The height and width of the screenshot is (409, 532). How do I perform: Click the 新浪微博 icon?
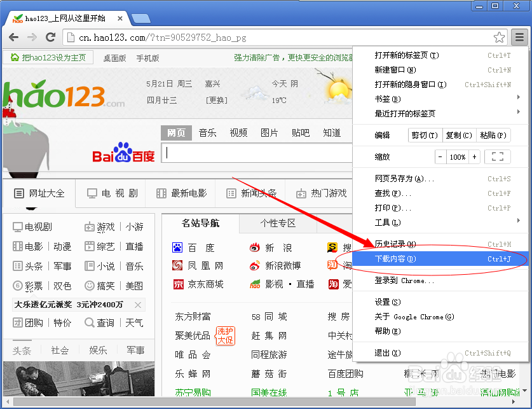[x=255, y=265]
